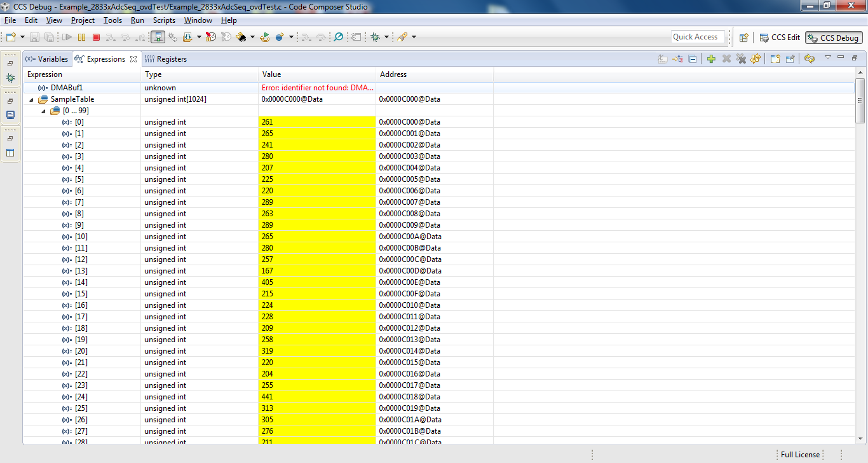Click the Open New View icon
This screenshot has height=463, width=868.
775,59
